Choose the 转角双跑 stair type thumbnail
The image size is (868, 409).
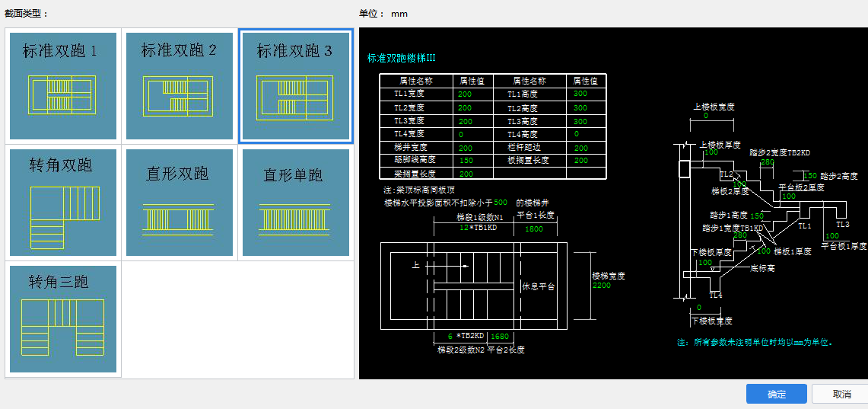[x=63, y=203]
